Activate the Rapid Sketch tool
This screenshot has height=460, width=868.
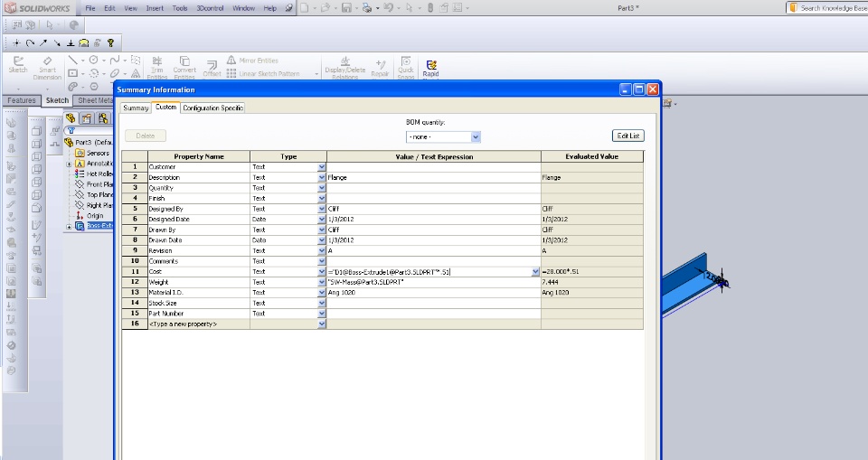(430, 69)
